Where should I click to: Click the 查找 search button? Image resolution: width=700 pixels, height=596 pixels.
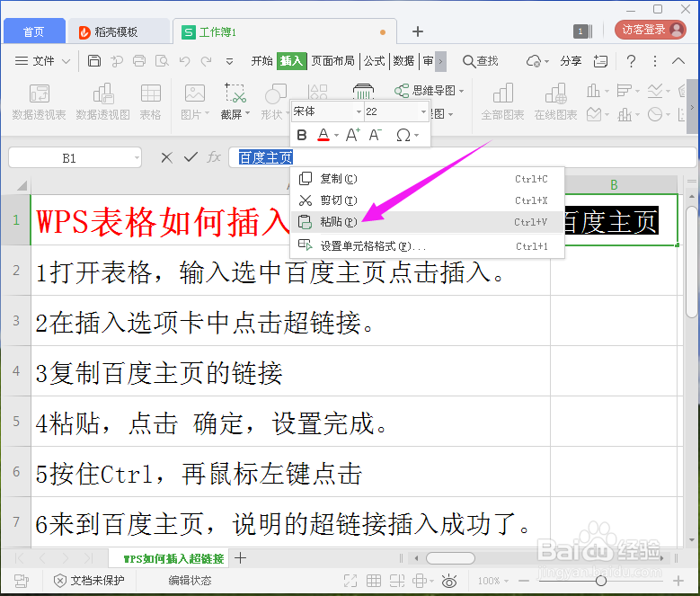point(480,61)
